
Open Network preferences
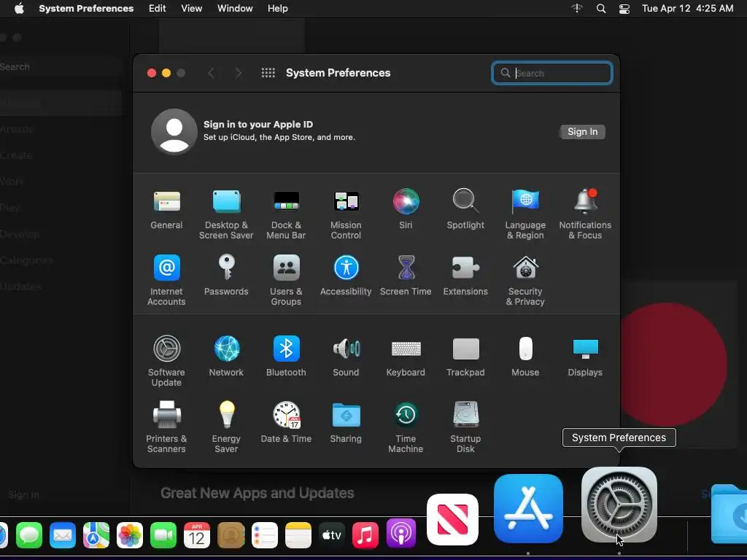tap(226, 357)
